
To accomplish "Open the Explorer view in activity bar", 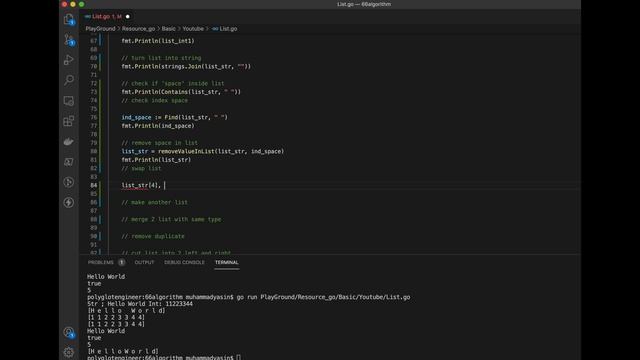I will (69, 19).
